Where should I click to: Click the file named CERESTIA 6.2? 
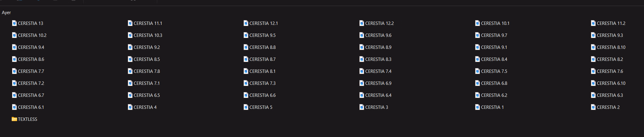(x=491, y=95)
